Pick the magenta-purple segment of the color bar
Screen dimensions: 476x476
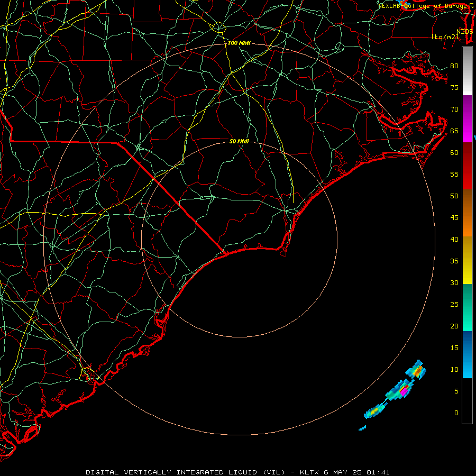point(467,118)
